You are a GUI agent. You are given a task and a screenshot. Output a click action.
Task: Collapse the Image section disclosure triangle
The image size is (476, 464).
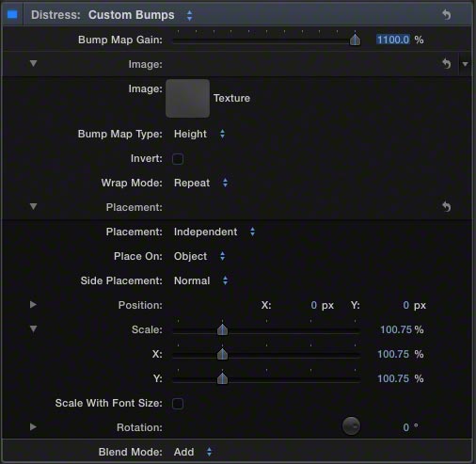pyautogui.click(x=33, y=64)
